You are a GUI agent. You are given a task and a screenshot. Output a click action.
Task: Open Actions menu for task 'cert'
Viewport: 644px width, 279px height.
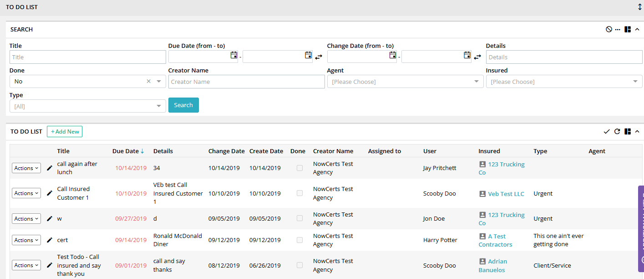pyautogui.click(x=26, y=240)
